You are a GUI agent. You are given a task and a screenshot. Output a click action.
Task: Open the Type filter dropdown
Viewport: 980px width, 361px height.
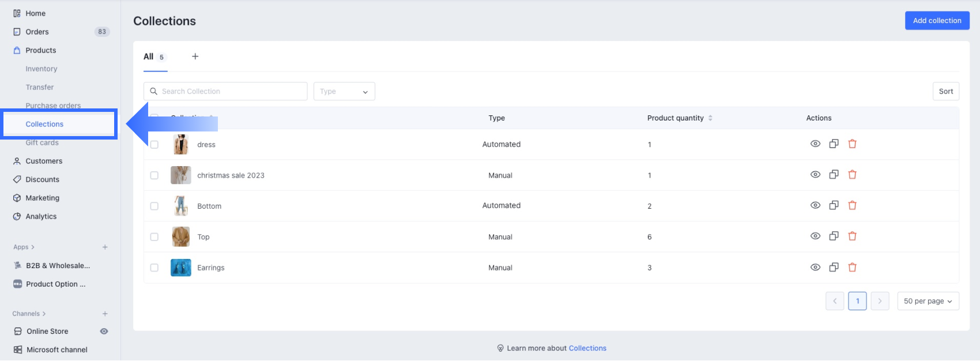[344, 91]
